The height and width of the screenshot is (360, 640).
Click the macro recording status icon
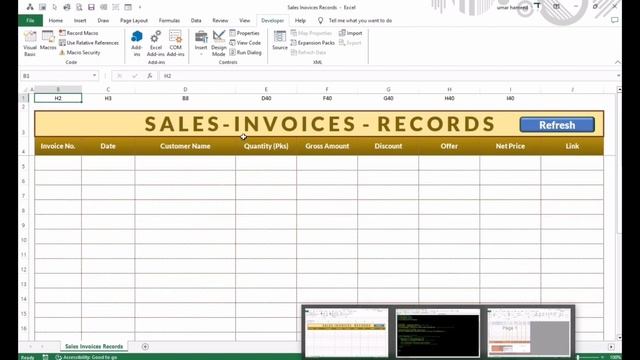coord(45,357)
